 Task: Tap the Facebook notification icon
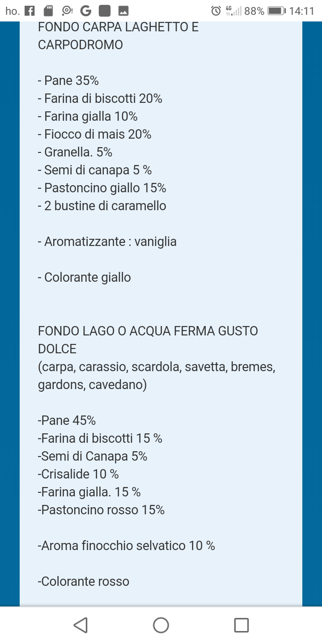30,11
